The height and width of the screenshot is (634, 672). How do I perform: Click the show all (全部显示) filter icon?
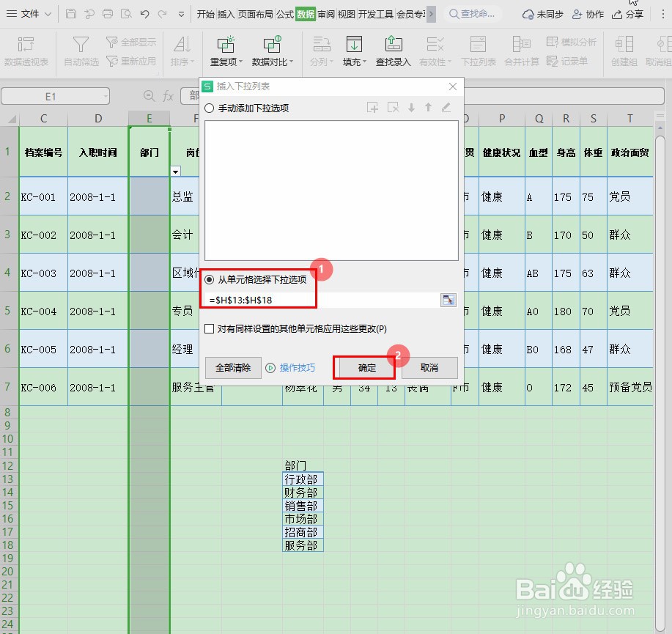coord(131,42)
